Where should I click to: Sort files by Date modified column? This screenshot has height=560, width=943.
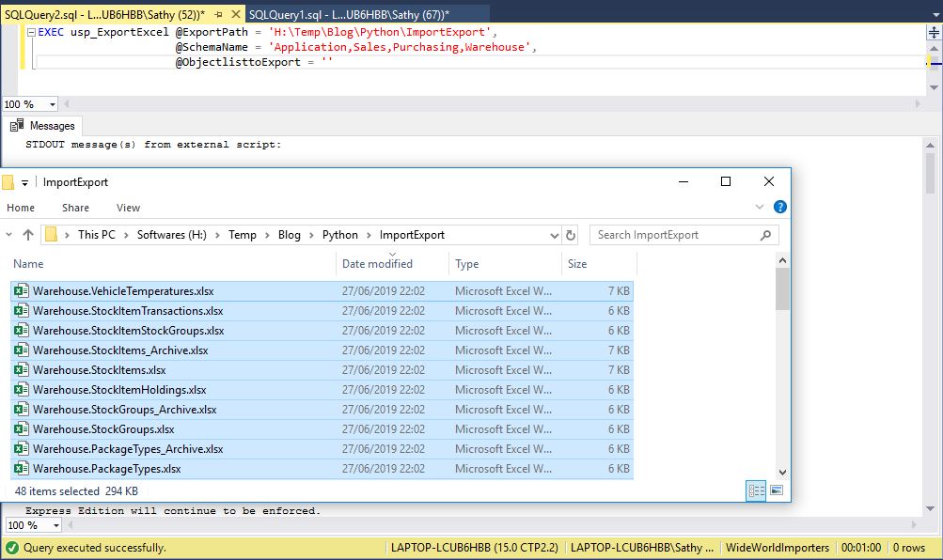[377, 264]
